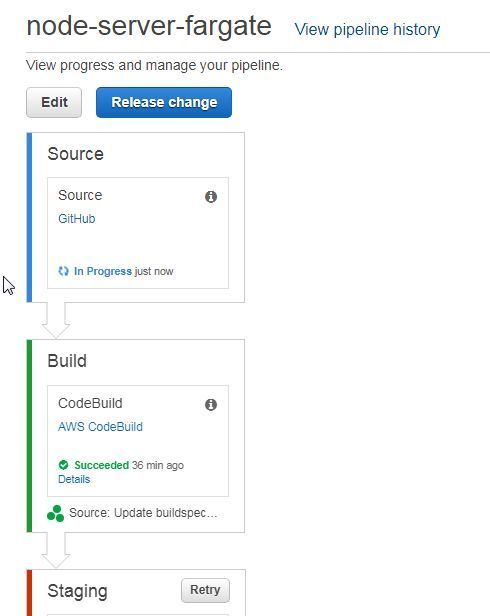Select the Source stage heading
Viewport: 490px width, 616px height.
[75, 154]
